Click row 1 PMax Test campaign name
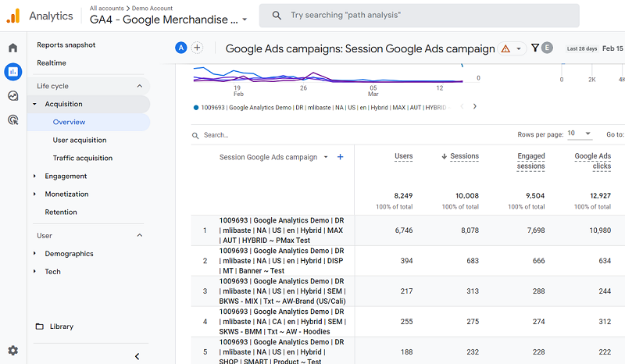This screenshot has width=625, height=364. click(281, 230)
